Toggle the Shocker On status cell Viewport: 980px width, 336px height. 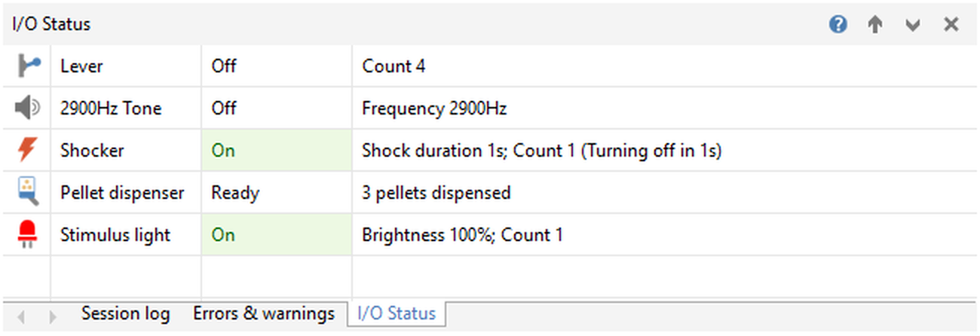click(276, 151)
